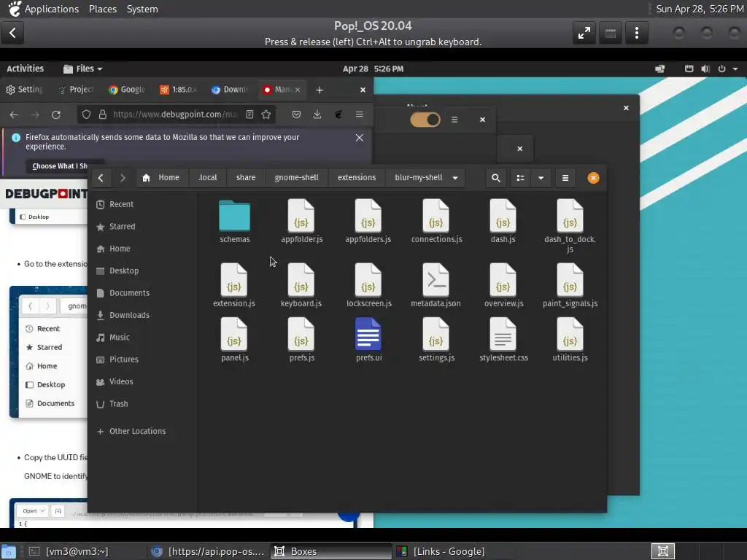Screen dimensions: 747x560
Task: Open Other Locations in sidebar
Action: point(142,431)
